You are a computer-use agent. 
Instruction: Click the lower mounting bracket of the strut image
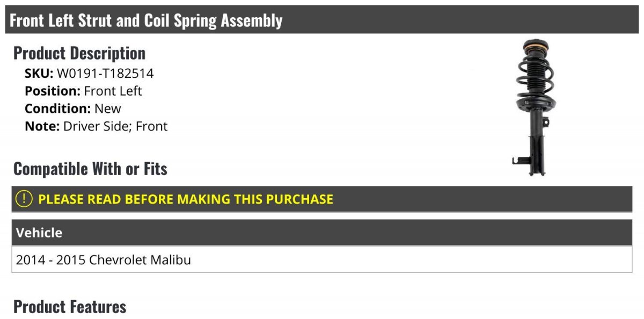[521, 160]
